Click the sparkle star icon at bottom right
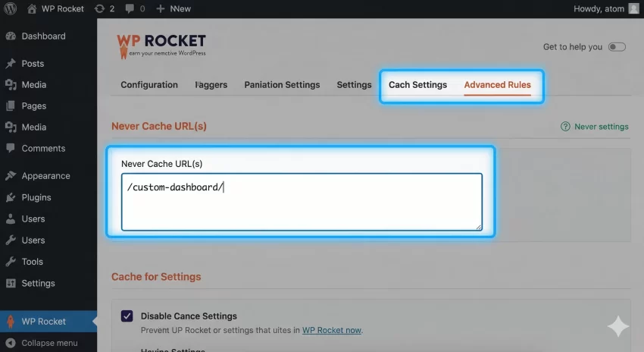The width and height of the screenshot is (644, 352). [618, 326]
